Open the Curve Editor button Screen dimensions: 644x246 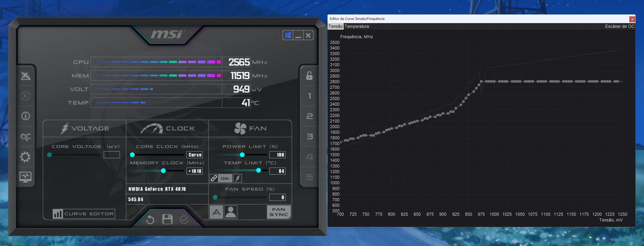coord(84,214)
